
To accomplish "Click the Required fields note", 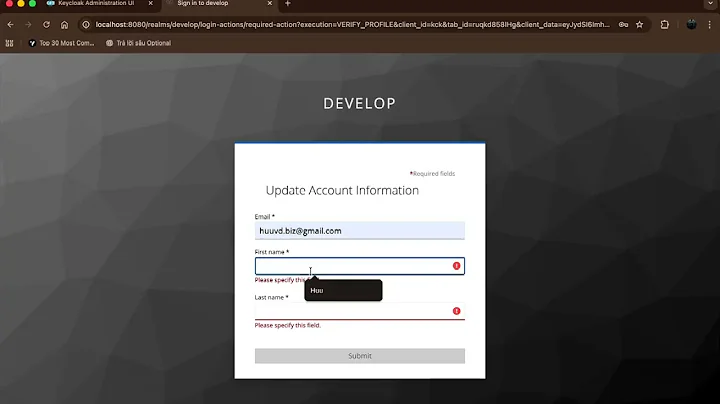I will click(x=433, y=174).
